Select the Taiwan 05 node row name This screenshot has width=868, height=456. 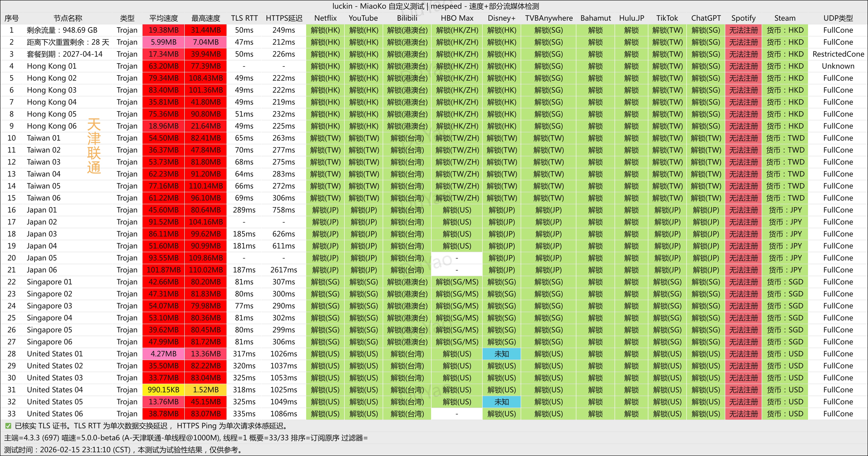43,186
